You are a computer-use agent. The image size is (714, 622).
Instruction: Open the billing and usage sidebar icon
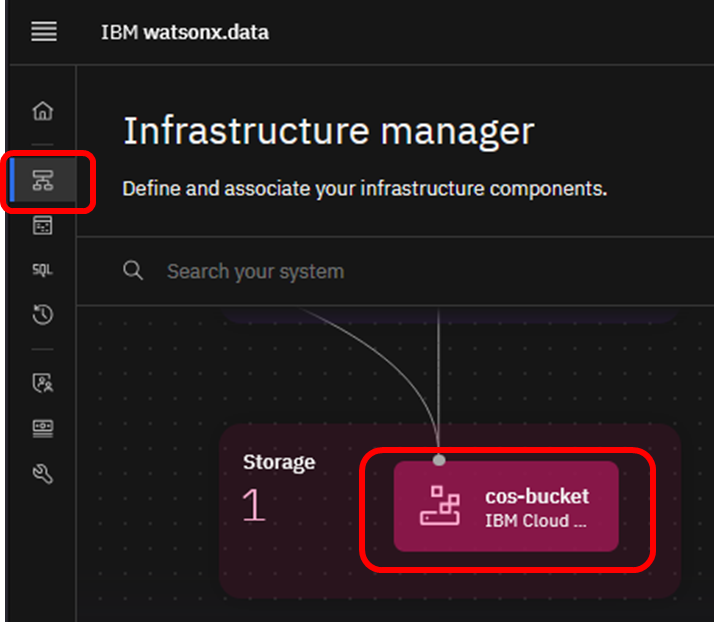[43, 428]
